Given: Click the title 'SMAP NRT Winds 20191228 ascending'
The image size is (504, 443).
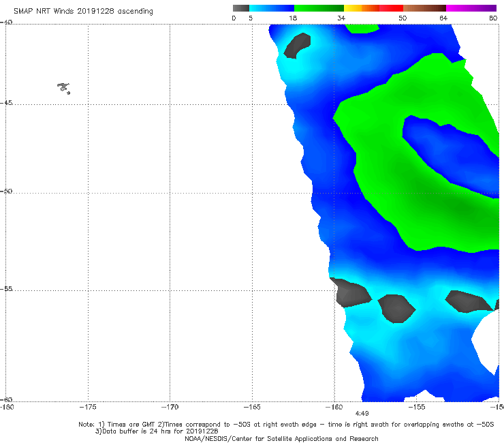Looking at the screenshot, I should tap(83, 11).
